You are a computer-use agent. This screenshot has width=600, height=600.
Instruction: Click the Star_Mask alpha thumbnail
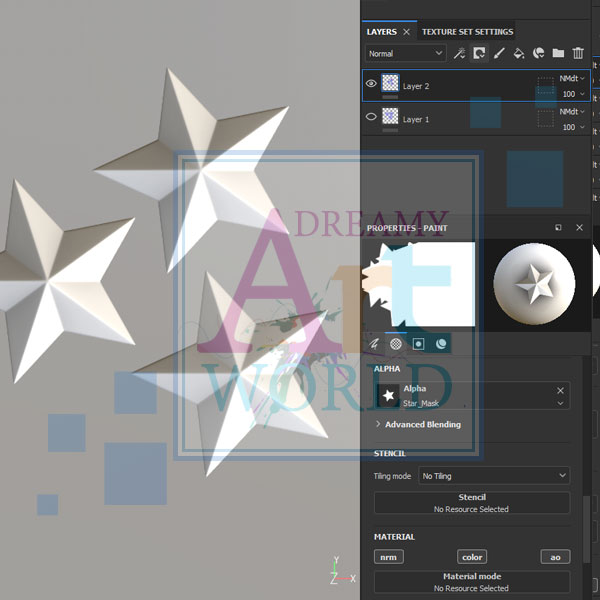pyautogui.click(x=388, y=396)
